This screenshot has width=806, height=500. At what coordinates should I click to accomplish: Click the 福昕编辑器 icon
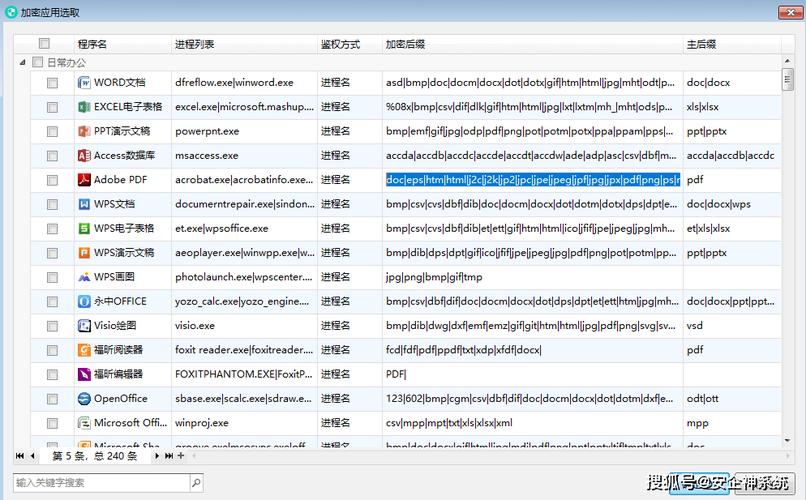click(84, 374)
